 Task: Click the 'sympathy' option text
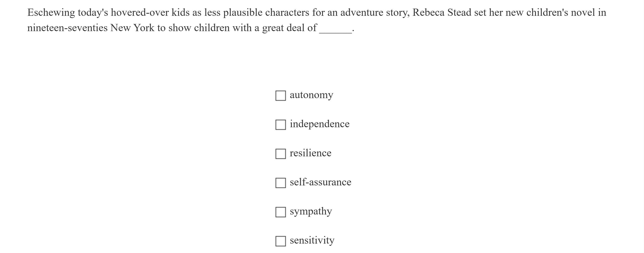click(x=311, y=211)
